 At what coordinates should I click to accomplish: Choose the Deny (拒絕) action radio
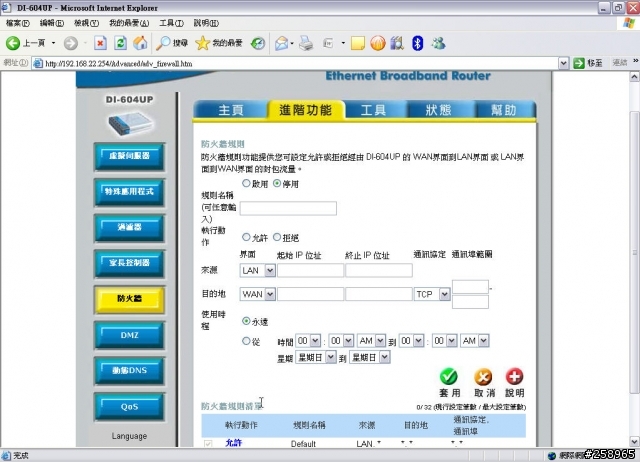tap(277, 237)
